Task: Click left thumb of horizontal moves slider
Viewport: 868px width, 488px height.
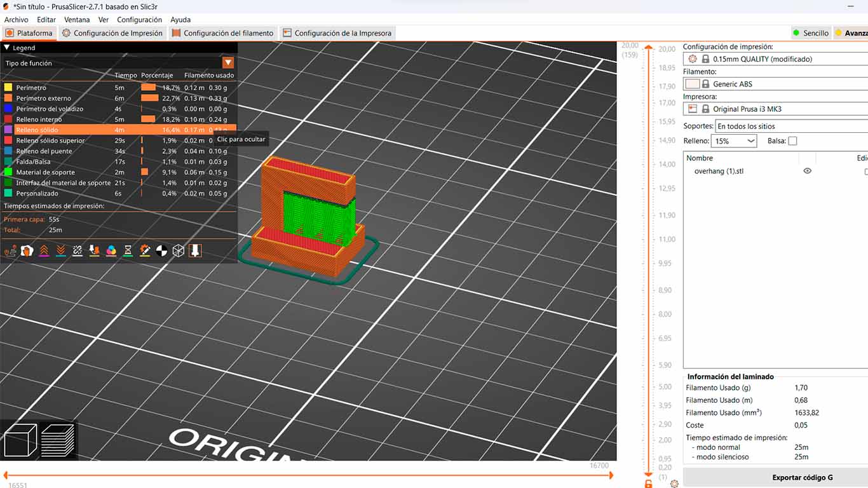Action: pyautogui.click(x=6, y=475)
